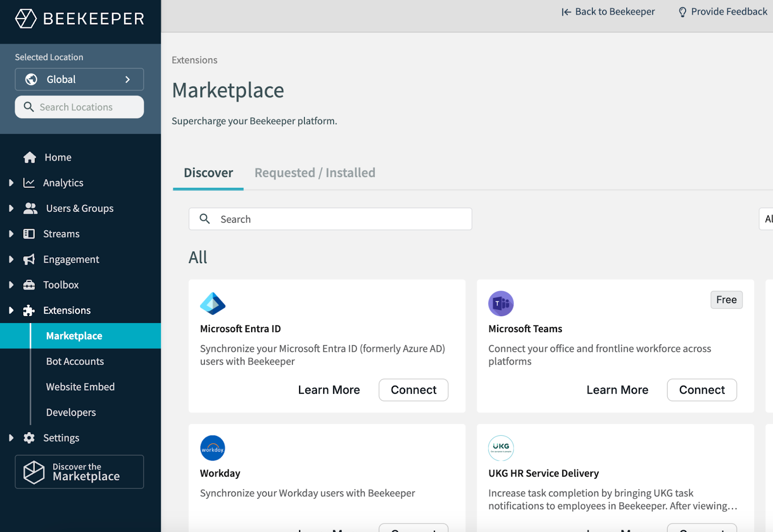Click the Engagement megaphone icon

[x=29, y=259]
